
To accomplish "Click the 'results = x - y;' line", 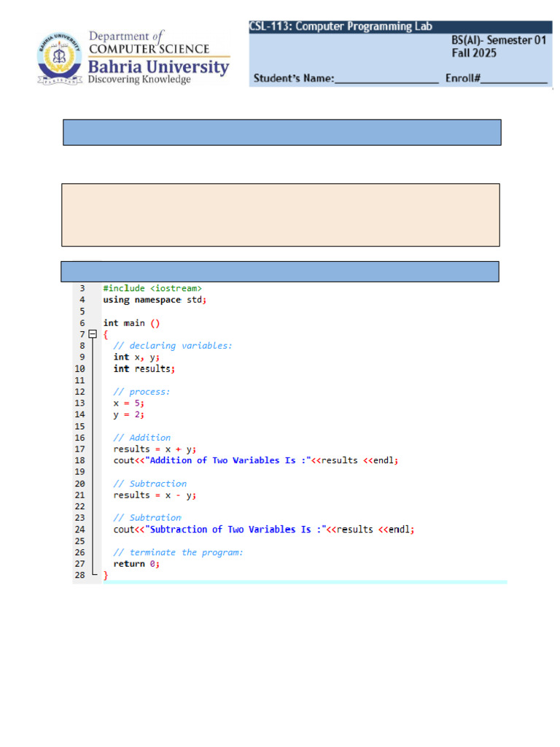I will [155, 495].
